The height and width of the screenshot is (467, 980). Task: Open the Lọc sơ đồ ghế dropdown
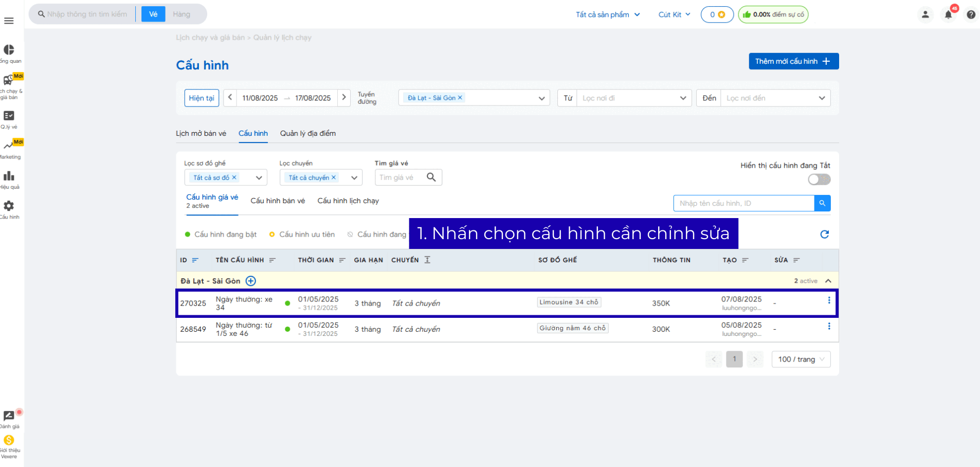259,177
